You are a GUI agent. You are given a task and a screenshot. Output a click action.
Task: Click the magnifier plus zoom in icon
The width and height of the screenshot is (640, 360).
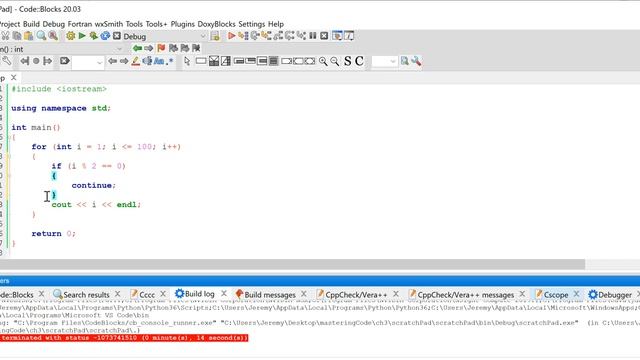[x=323, y=61]
